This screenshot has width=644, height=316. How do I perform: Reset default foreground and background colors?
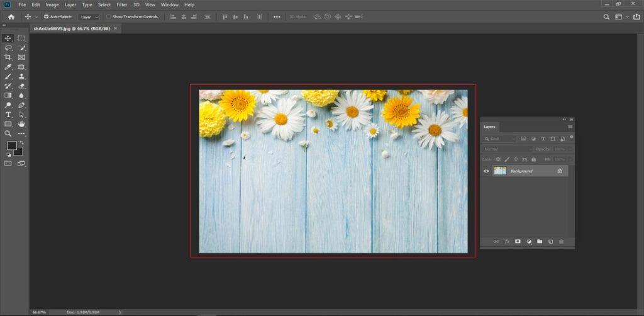(9, 154)
